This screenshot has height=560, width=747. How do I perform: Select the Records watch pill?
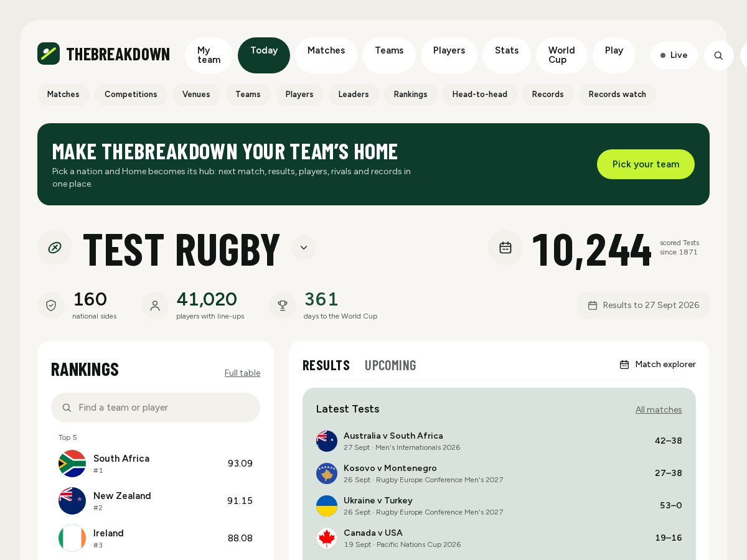(618, 95)
